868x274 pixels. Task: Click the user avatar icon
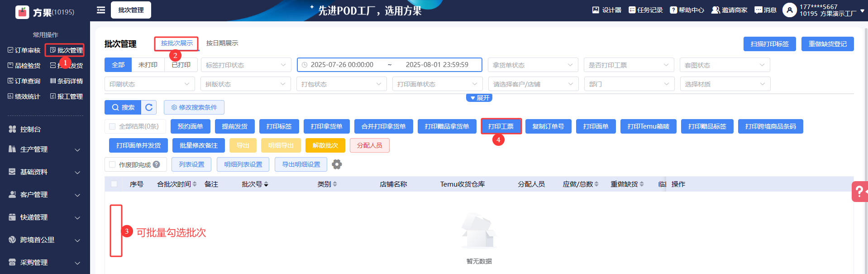tap(789, 10)
